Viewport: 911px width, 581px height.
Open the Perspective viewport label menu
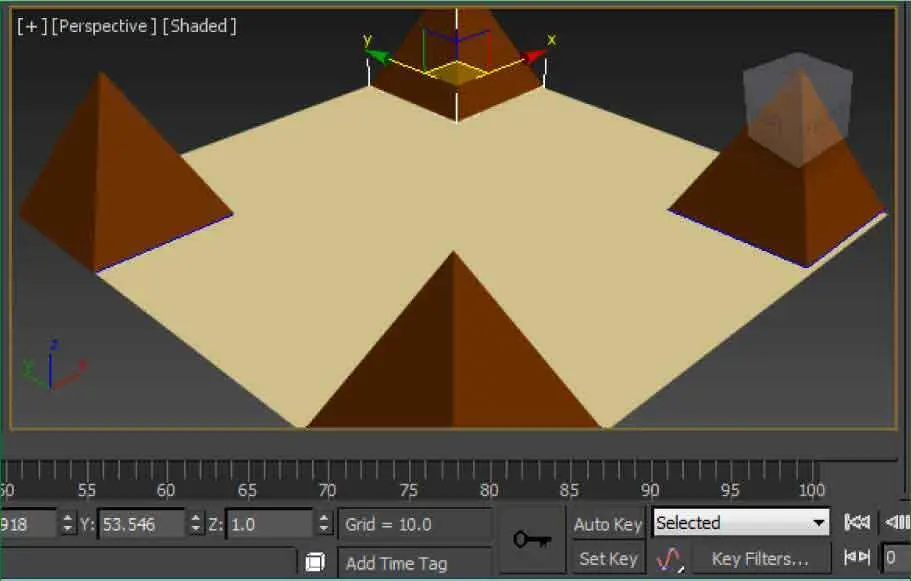[105, 26]
